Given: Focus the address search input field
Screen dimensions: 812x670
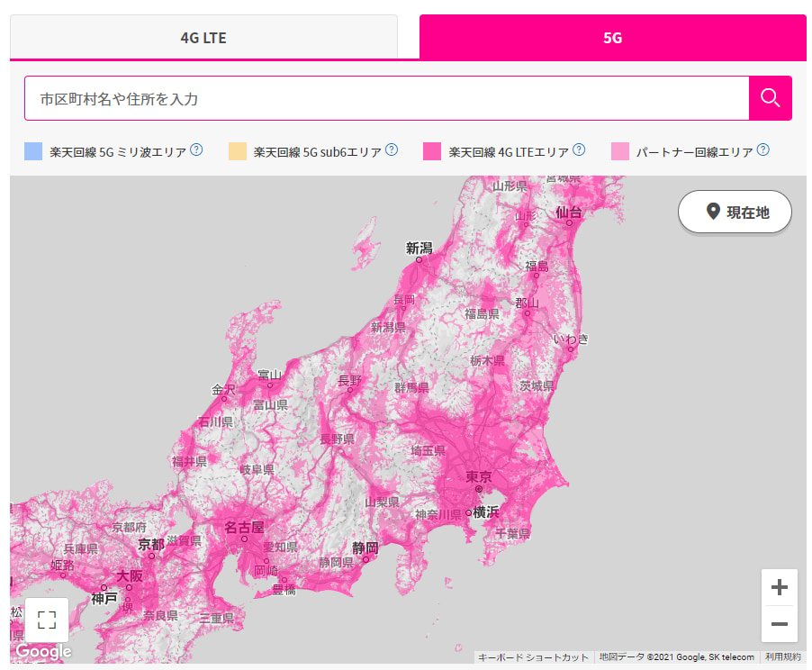Looking at the screenshot, I should tap(387, 98).
